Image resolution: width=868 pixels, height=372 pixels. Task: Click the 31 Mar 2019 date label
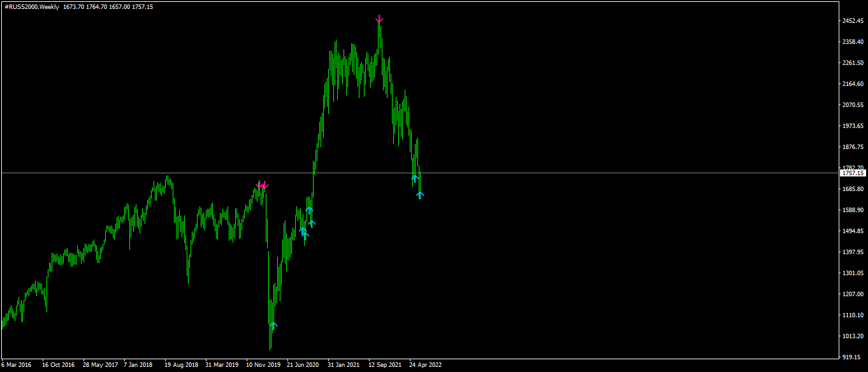(x=222, y=366)
